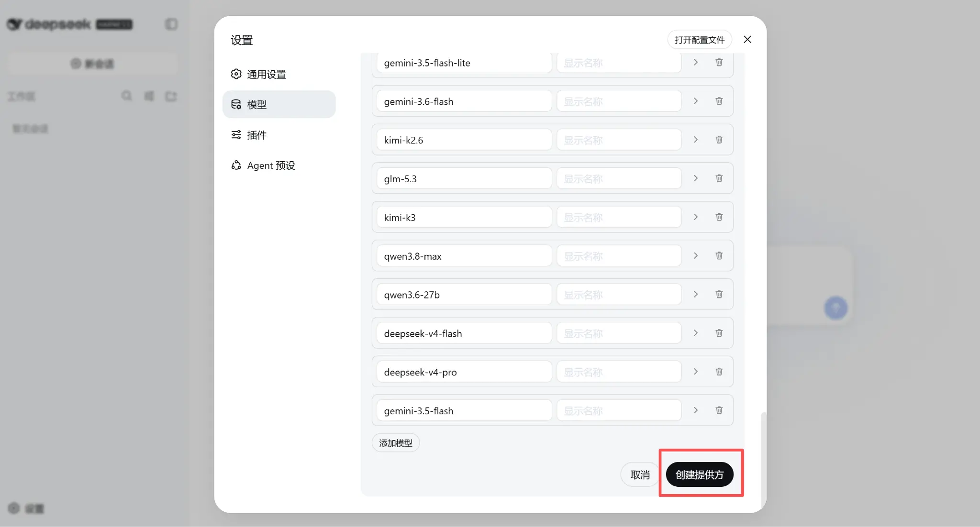Delete the glm-5.3 model row
The height and width of the screenshot is (527, 980).
(x=719, y=178)
